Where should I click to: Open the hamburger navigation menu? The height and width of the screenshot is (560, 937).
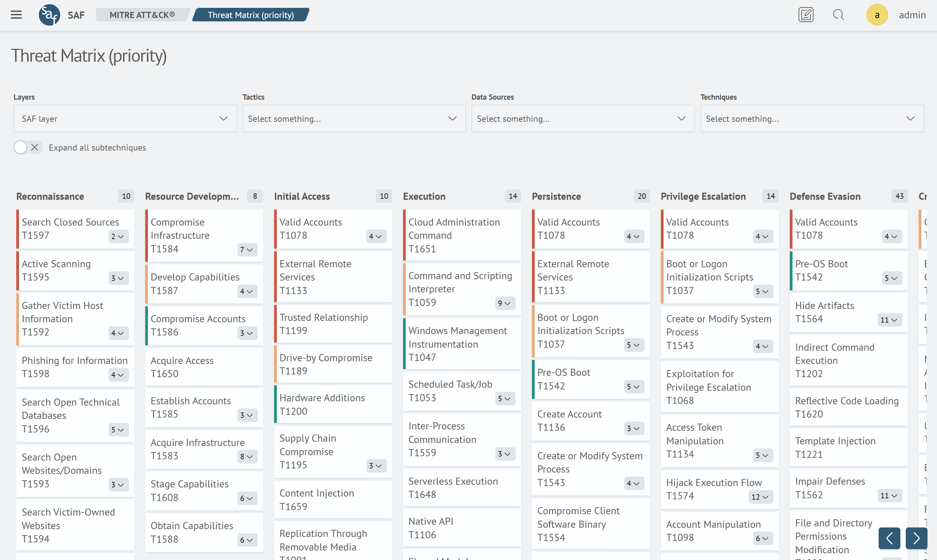[x=16, y=15]
